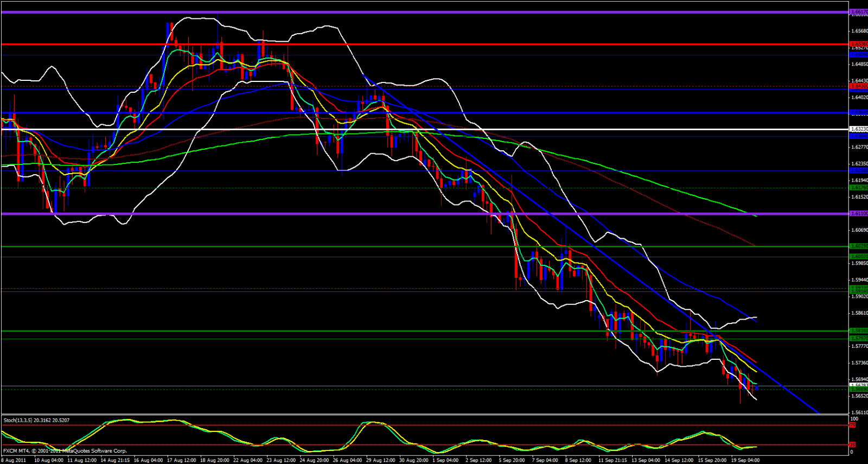Select the red 1.6536 price level tag
868x464 pixels.
858,44
